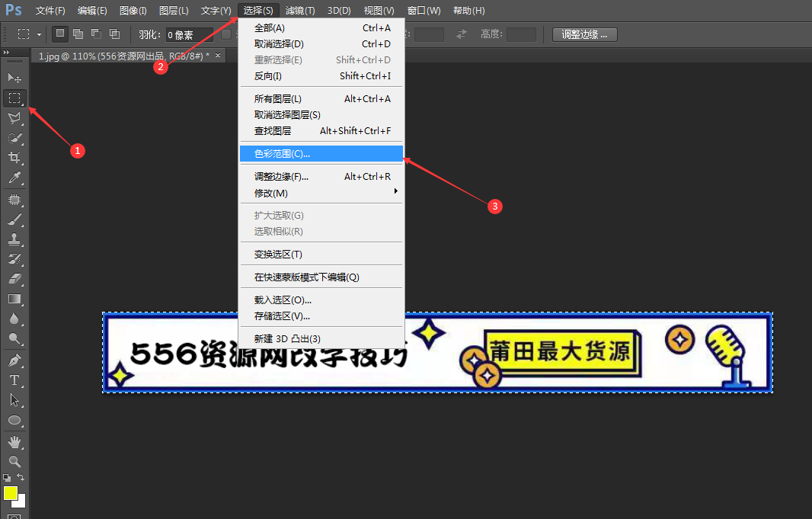
Task: Expand the toolbox using the double-arrow
Action: tap(7, 52)
